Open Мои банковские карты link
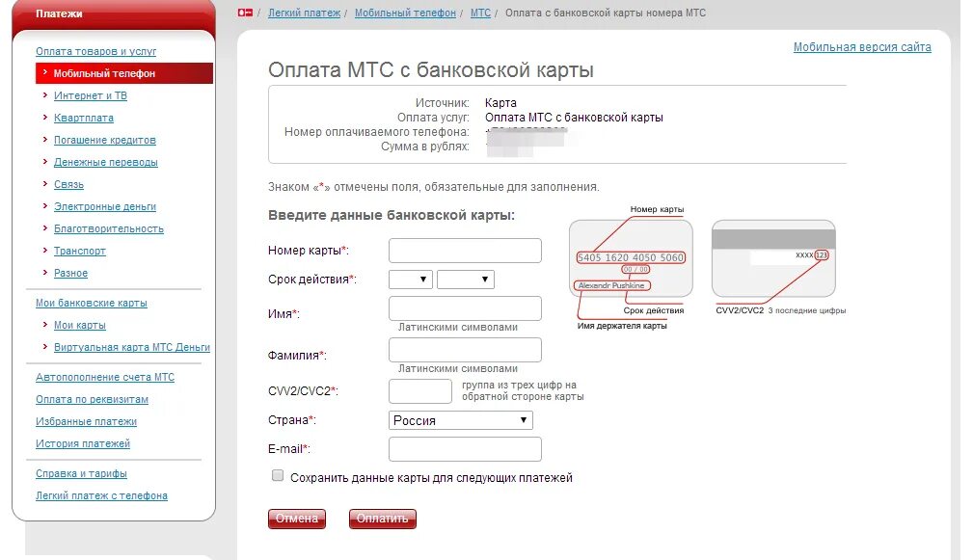This screenshot has height=560, width=973. click(92, 304)
